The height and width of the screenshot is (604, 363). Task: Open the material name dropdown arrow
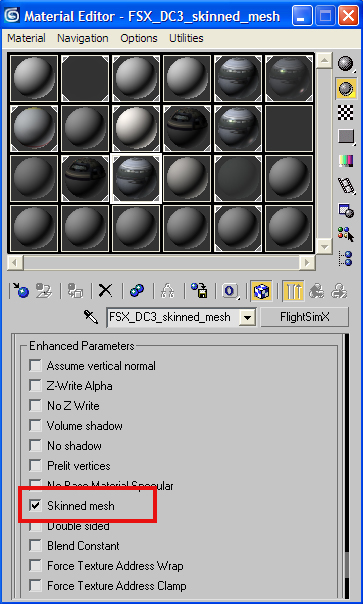[247, 317]
